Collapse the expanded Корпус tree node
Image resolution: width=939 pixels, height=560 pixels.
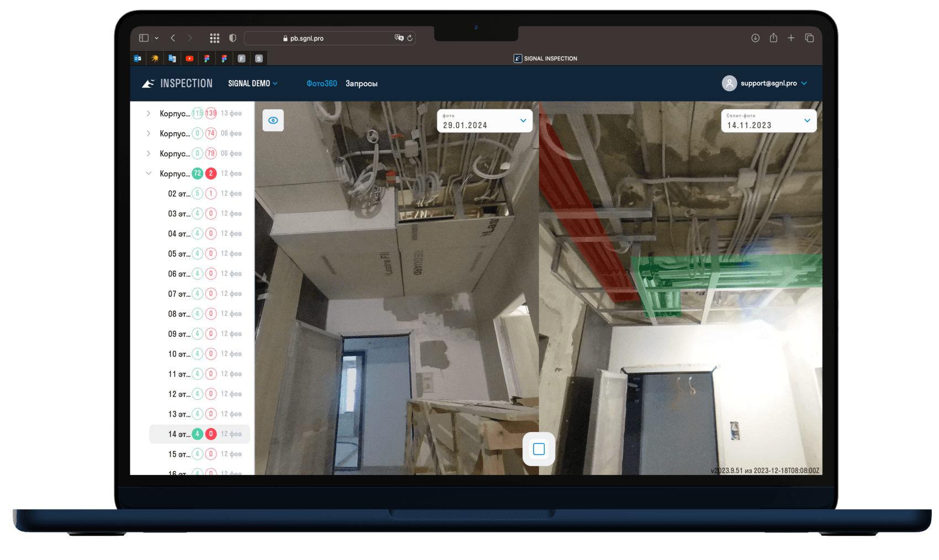pos(149,173)
